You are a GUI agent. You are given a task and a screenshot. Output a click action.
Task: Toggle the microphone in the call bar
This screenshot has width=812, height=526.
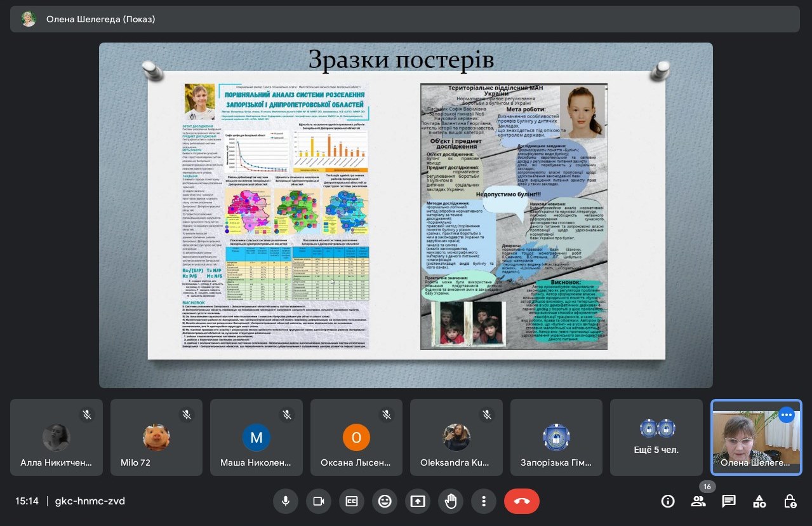[286, 501]
